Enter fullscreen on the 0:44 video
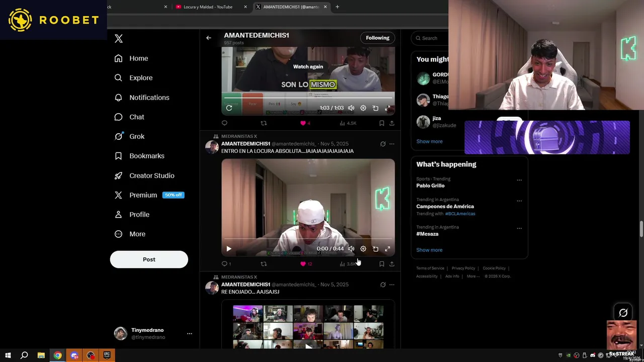 tap(387, 249)
